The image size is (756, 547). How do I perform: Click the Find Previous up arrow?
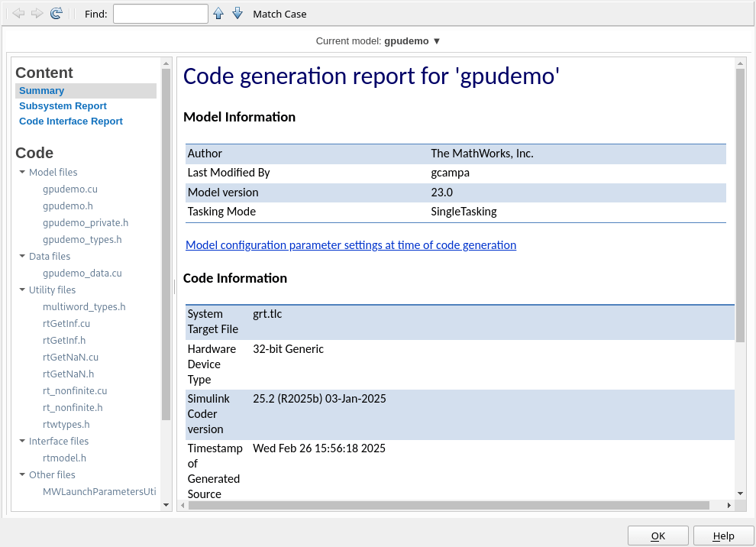(218, 14)
